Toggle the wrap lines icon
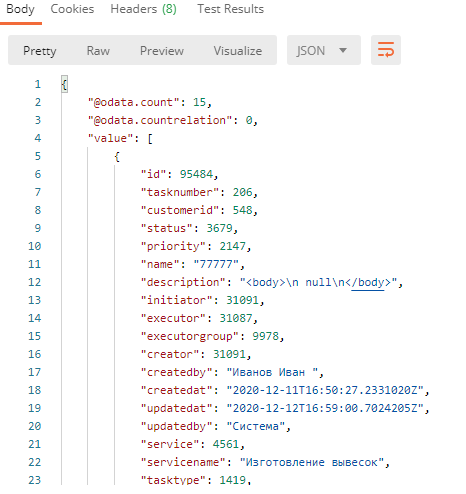Image resolution: width=466 pixels, height=494 pixels. (386, 50)
